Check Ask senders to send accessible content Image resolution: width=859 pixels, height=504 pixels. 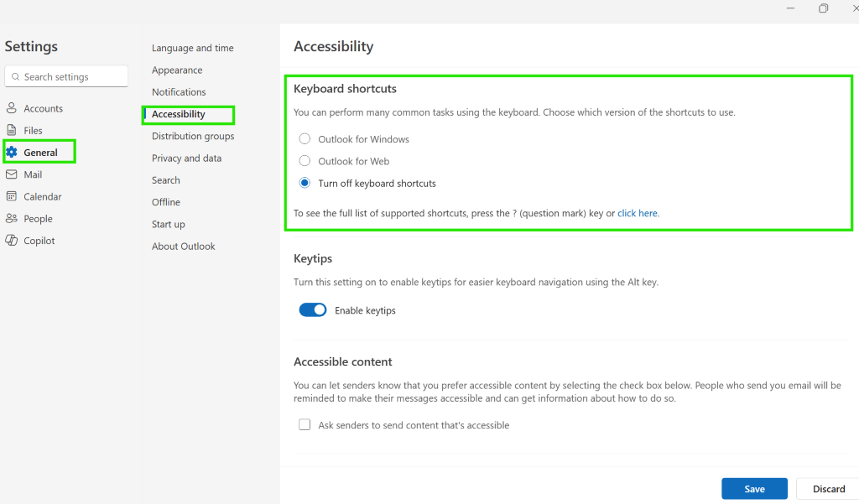[x=305, y=424]
